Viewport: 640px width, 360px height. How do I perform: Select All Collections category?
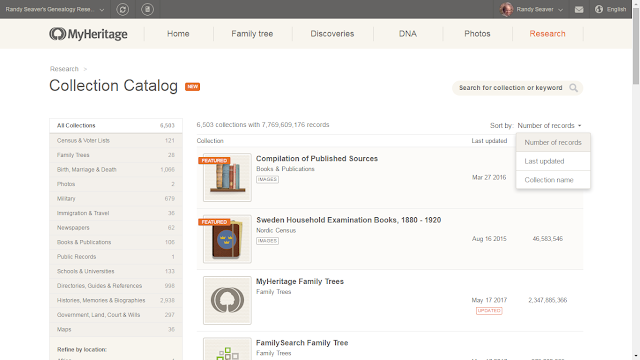pyautogui.click(x=116, y=126)
